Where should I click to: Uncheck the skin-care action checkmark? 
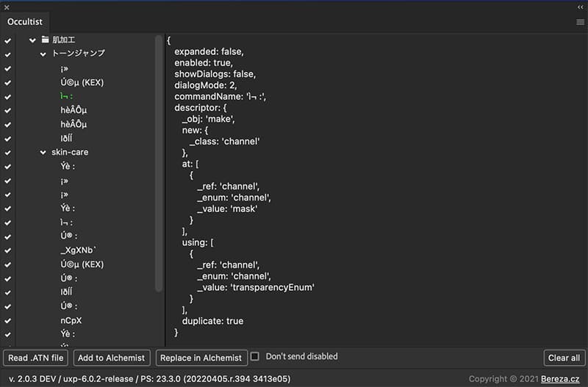[x=7, y=152]
